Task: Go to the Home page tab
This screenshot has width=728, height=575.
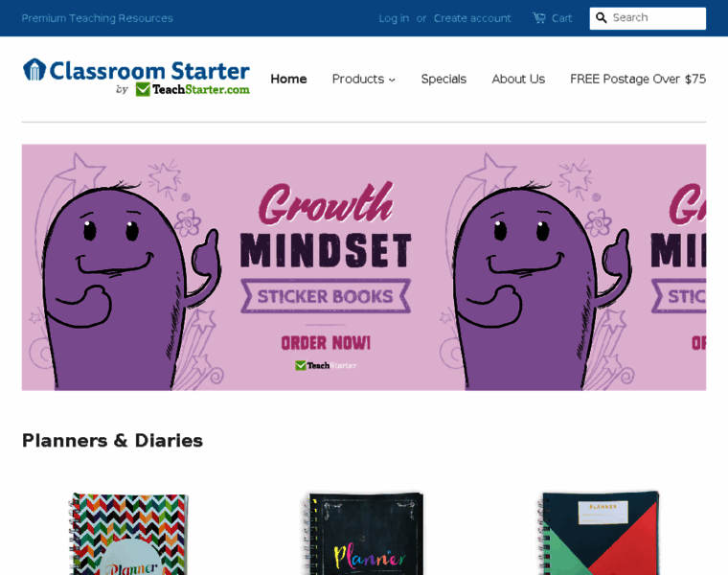Action: tap(288, 79)
